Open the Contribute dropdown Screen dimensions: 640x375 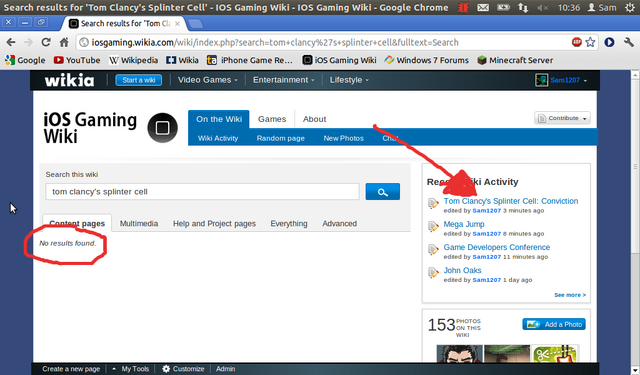[562, 118]
